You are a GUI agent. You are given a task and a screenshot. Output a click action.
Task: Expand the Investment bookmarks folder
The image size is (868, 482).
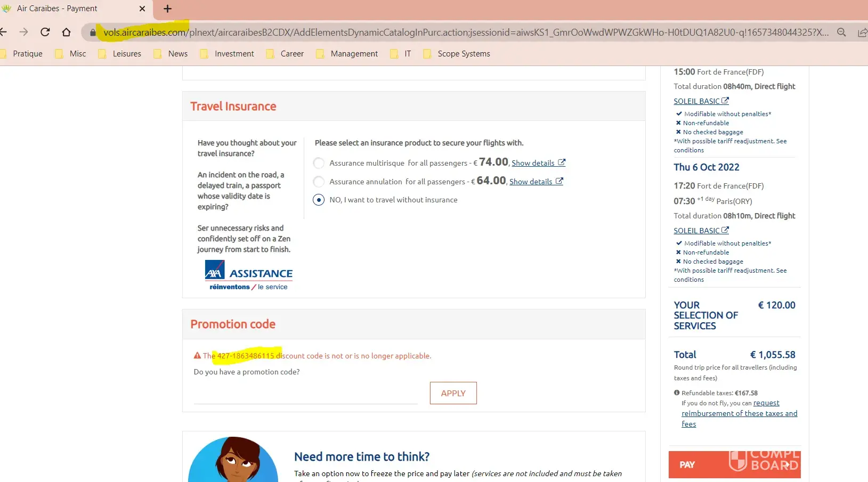[x=228, y=54]
